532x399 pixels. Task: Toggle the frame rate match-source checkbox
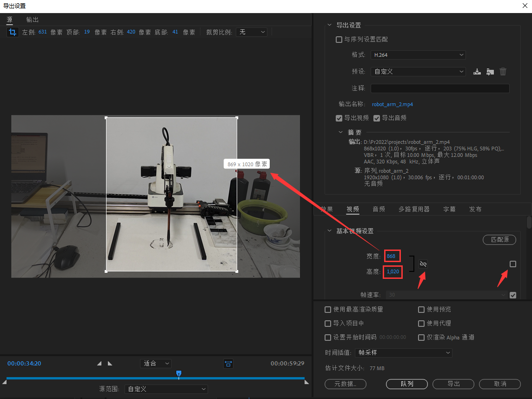pos(512,295)
